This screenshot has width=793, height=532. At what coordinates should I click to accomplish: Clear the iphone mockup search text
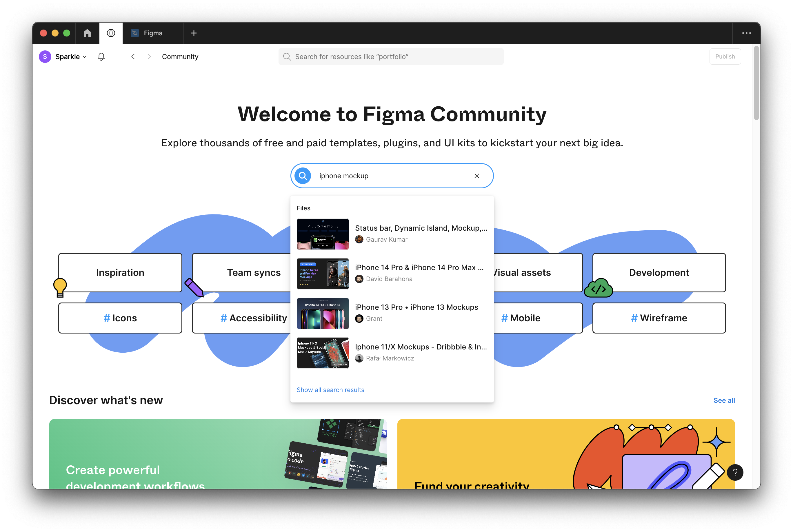(x=476, y=176)
